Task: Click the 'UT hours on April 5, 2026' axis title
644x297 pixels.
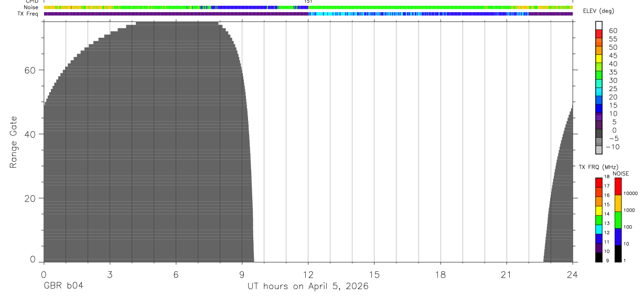Action: [308, 287]
